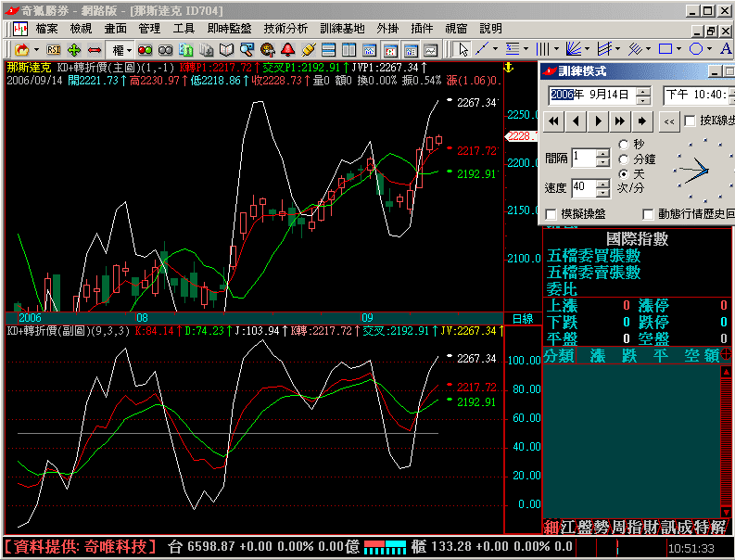Image resolution: width=735 pixels, height=560 pixels.
Task: Increase the 速度 spinner value
Action: click(x=602, y=184)
